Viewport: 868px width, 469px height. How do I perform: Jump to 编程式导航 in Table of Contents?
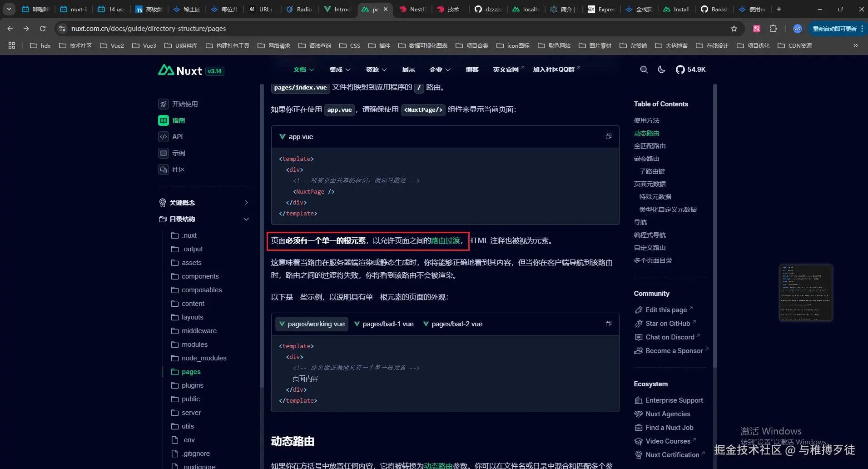[x=650, y=235]
